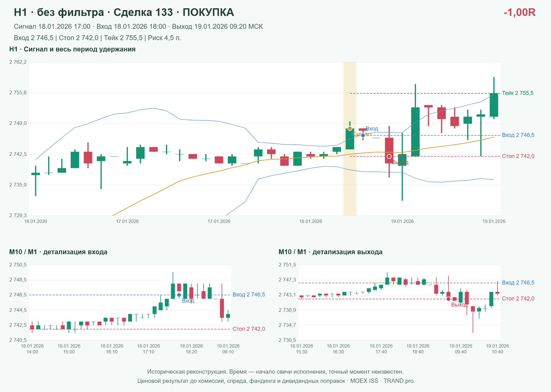Click the "19.01.2026 09:10" time label
The height and width of the screenshot is (392, 551).
228,349
